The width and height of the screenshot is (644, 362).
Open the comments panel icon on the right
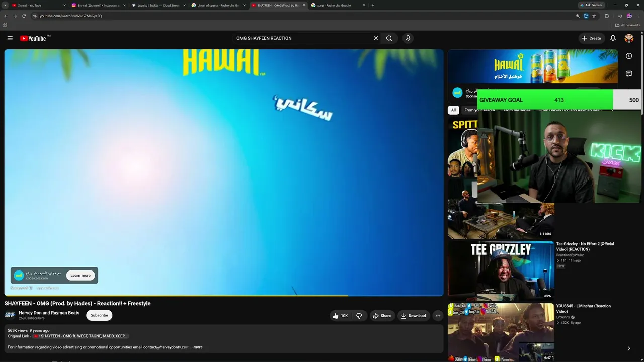[x=629, y=74]
